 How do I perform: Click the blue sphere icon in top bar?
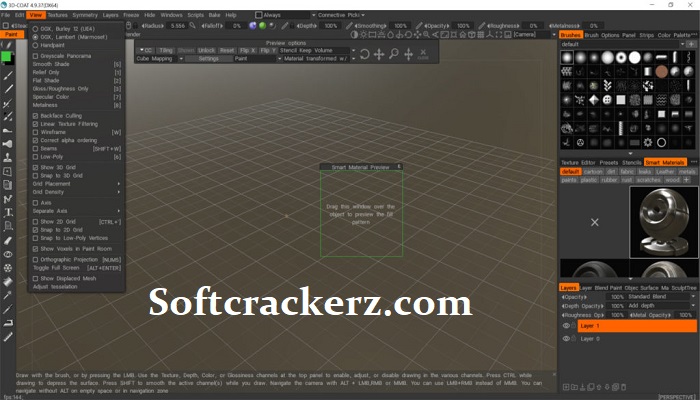[253, 25]
